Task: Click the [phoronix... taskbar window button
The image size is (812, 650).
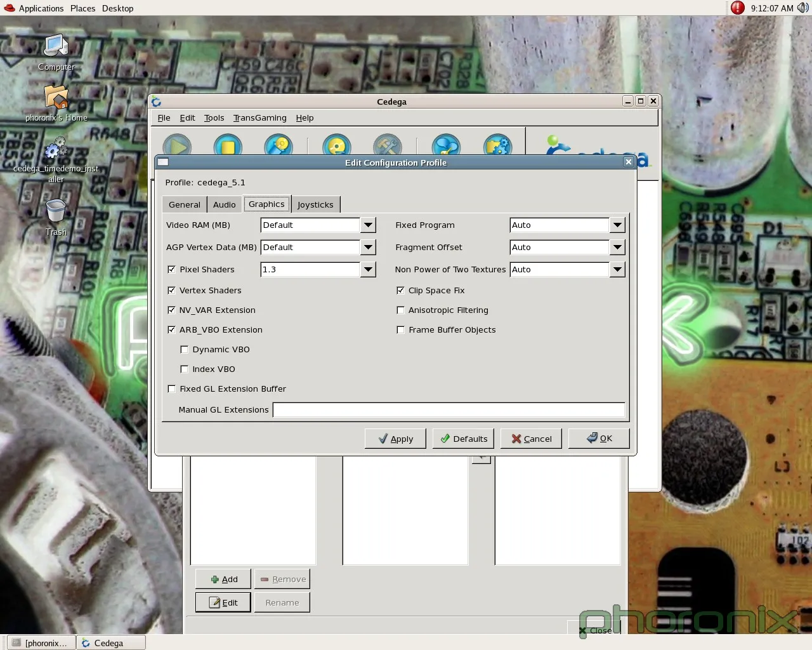Action: coord(41,642)
